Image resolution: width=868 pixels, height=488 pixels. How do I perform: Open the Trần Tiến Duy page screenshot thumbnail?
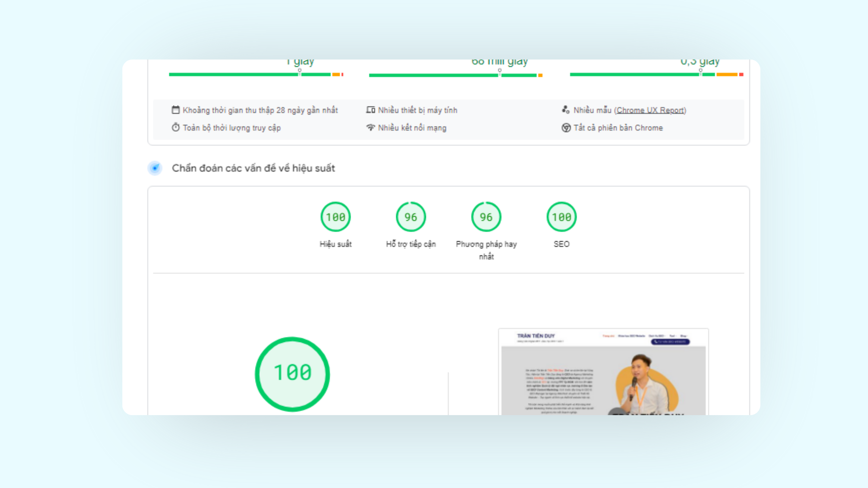coord(603,372)
